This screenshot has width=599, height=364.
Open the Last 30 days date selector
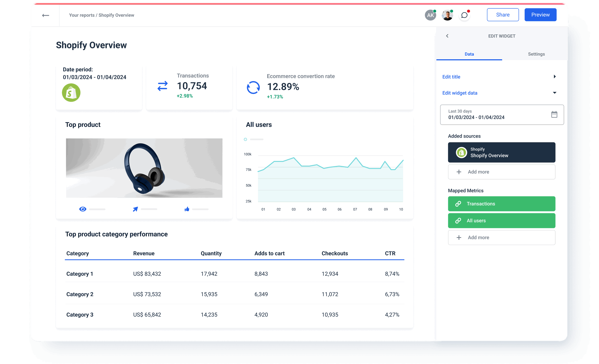point(502,115)
